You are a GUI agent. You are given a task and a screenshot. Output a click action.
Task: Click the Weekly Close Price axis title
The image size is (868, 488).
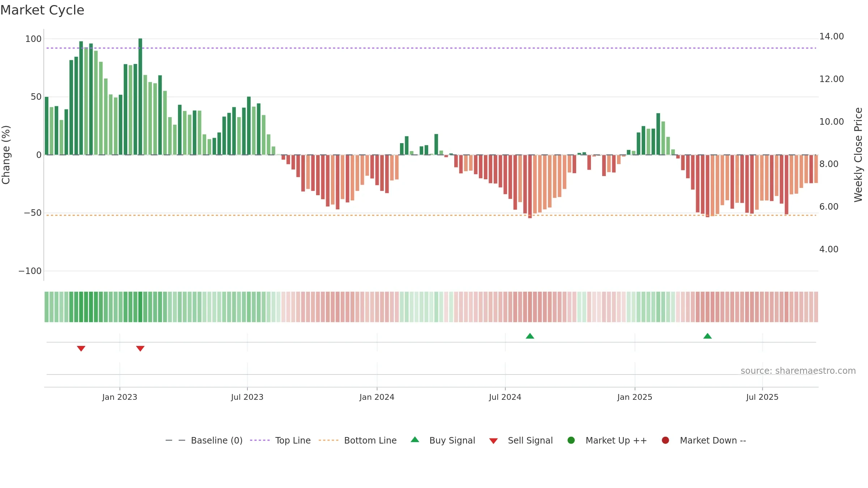pyautogui.click(x=858, y=155)
